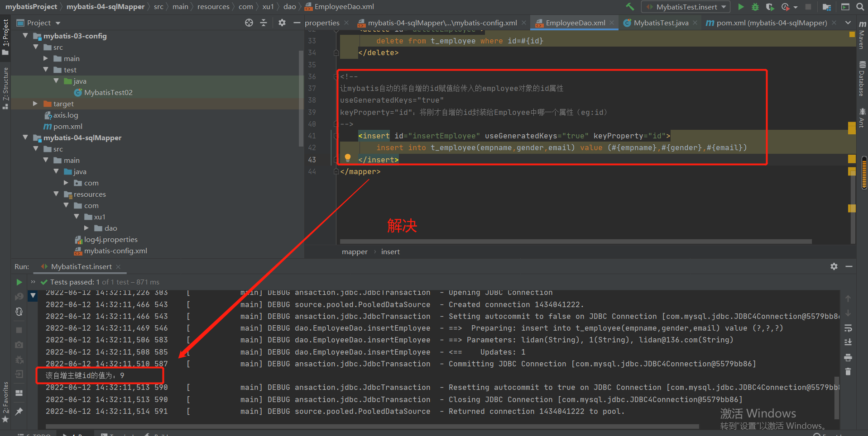The width and height of the screenshot is (868, 436).
Task: Hide the Run tool window with the minus
Action: click(x=849, y=266)
